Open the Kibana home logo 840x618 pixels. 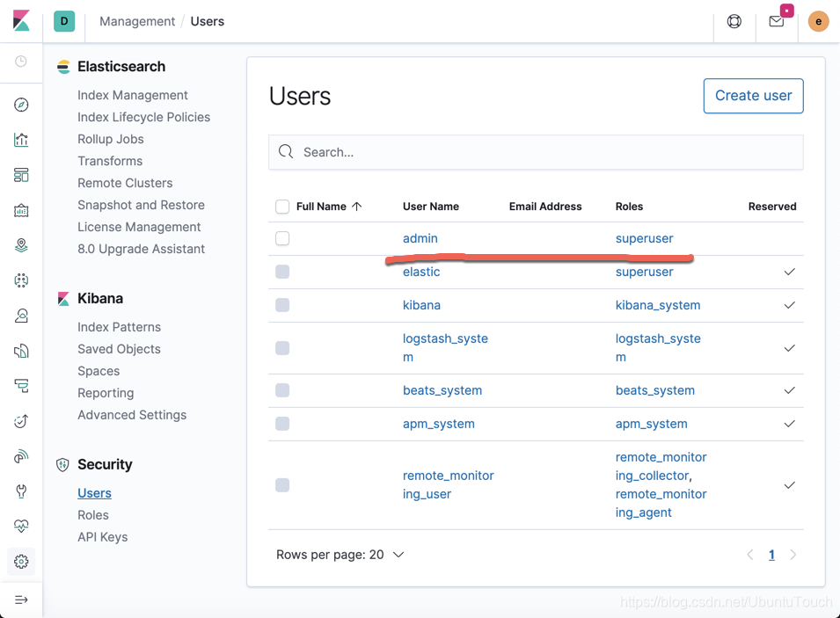click(x=21, y=21)
